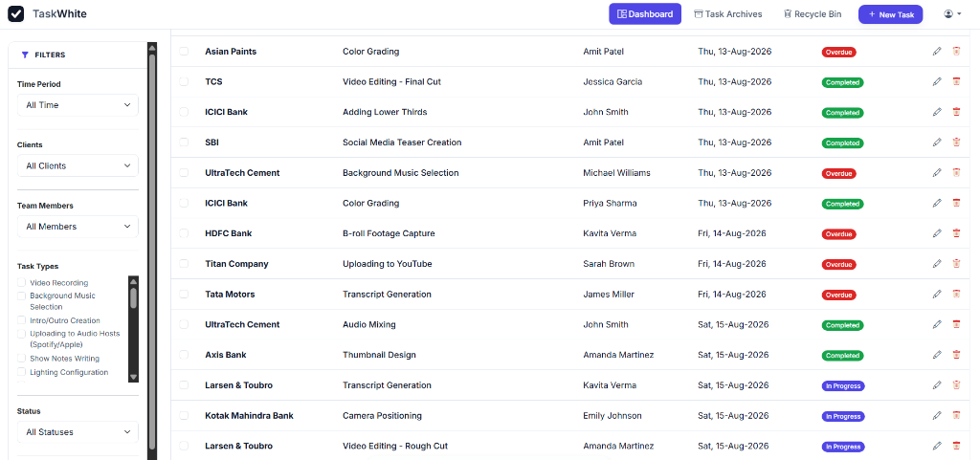Open the user account menu
The image size is (980, 460).
coord(952,13)
